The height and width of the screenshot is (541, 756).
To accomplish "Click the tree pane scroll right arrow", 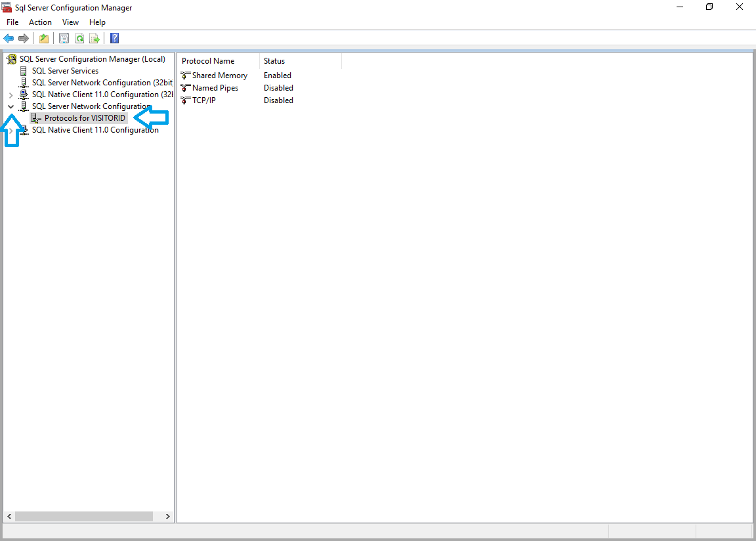I will pyautogui.click(x=168, y=517).
